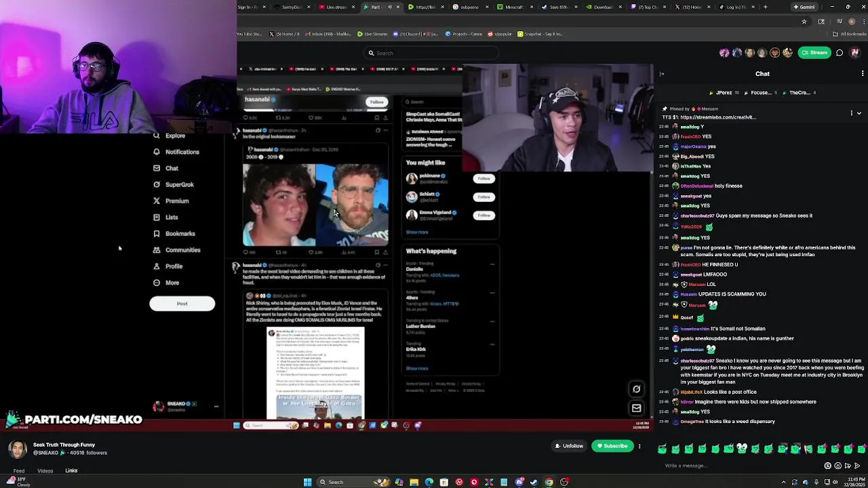Switch to the Feed tab
Screen dimensions: 868x488
pyautogui.click(x=19, y=471)
